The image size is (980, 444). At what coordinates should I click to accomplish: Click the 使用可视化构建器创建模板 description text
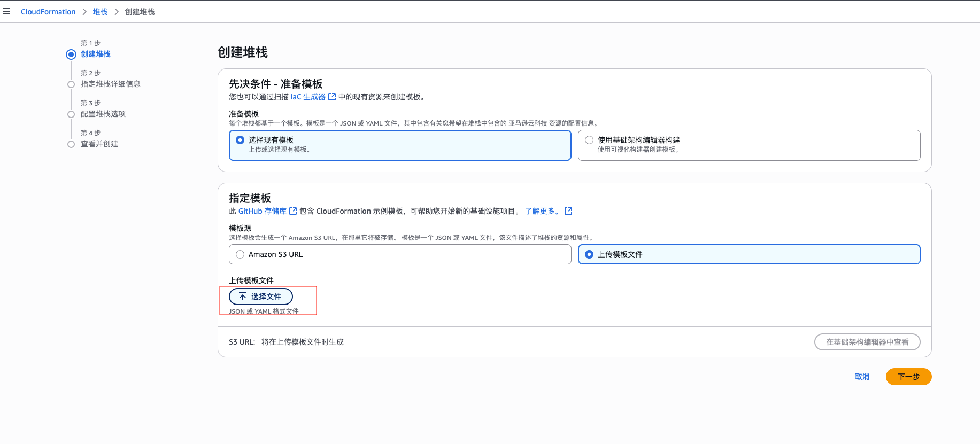[x=638, y=150]
